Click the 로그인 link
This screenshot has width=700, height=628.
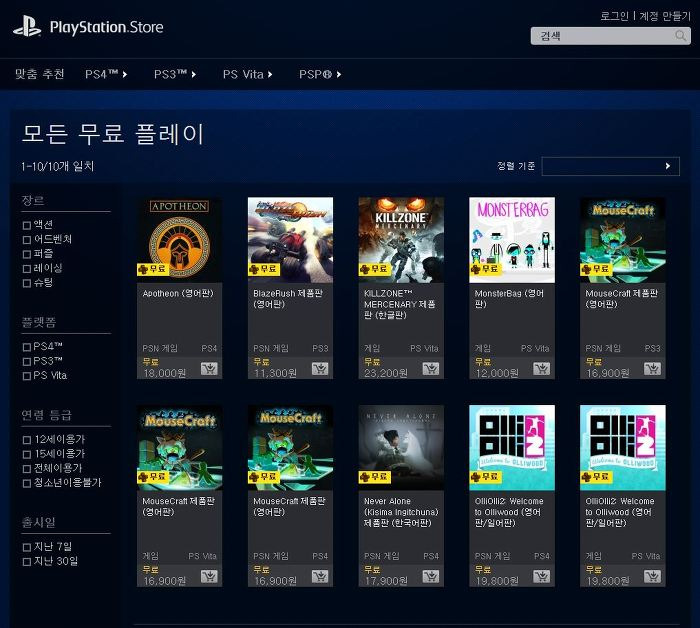click(x=614, y=16)
